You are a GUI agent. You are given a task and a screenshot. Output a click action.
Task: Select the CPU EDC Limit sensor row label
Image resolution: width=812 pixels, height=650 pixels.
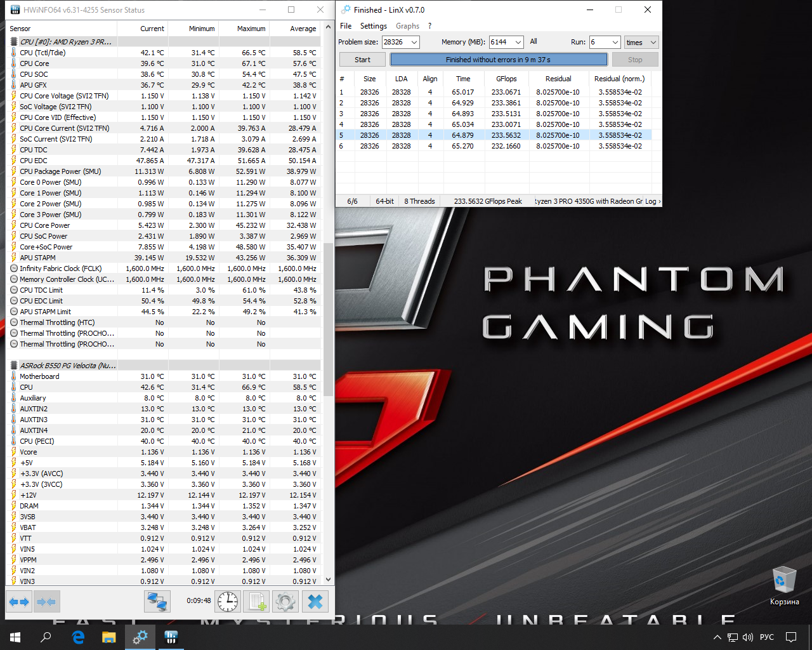pos(41,301)
